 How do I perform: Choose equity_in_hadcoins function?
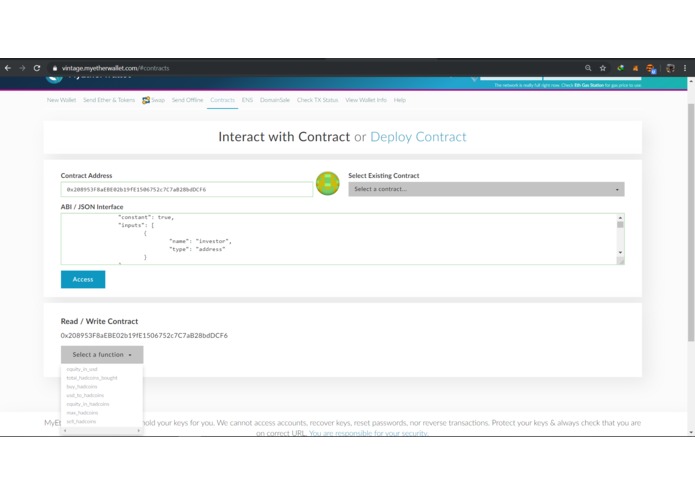tap(88, 404)
